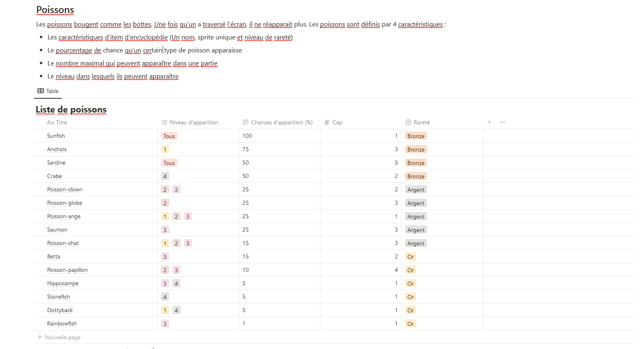
Task: Click the Chances d'apparition text icon
Action: click(246, 122)
